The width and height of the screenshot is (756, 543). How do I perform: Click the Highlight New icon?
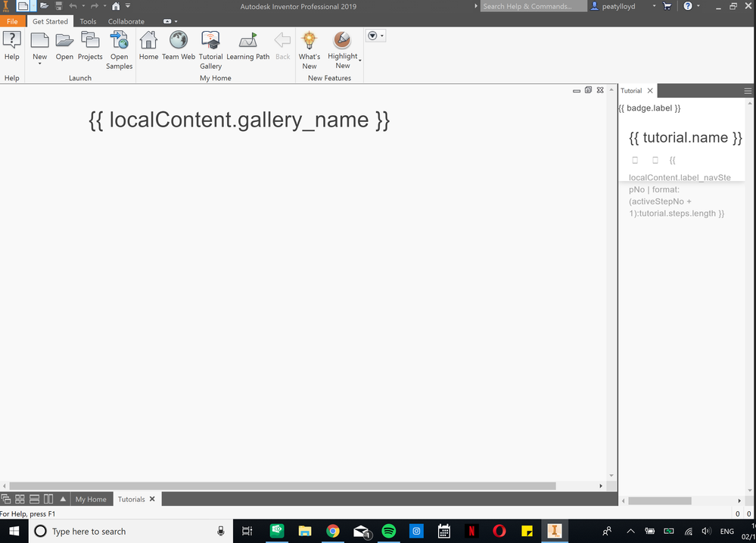tap(342, 41)
